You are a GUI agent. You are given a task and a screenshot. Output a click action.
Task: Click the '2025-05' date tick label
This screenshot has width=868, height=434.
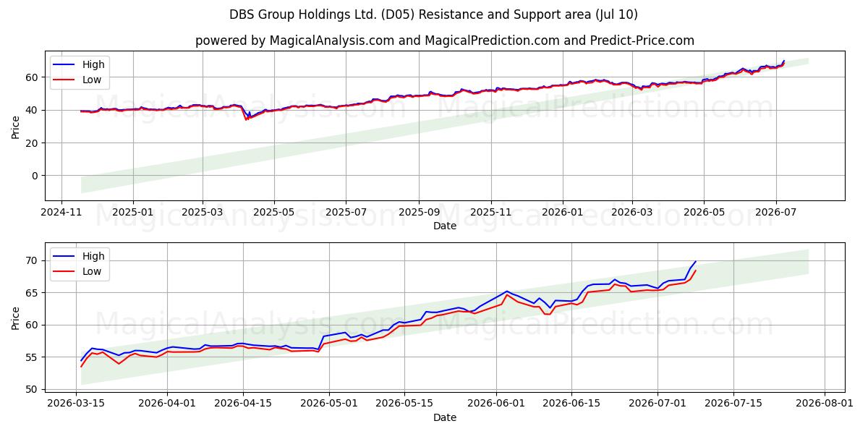pyautogui.click(x=274, y=213)
